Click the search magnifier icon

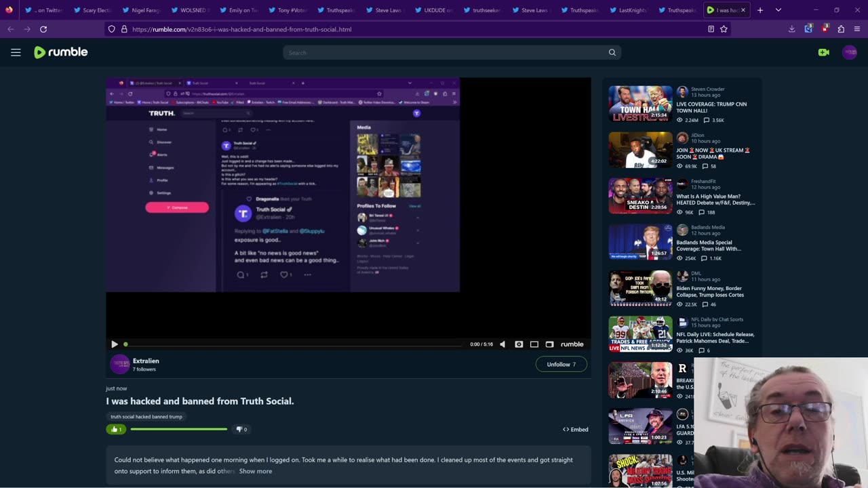tap(612, 52)
